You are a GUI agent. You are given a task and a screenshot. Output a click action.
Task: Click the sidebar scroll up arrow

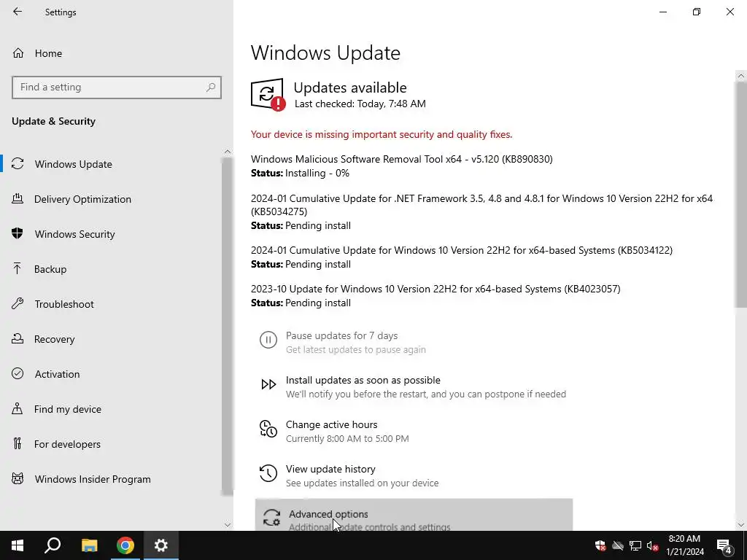pos(228,152)
